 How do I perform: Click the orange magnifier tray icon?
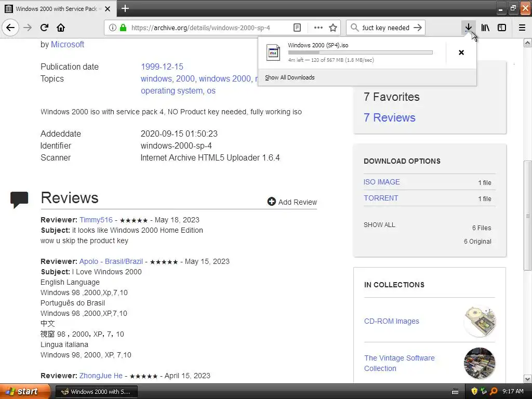(x=494, y=391)
